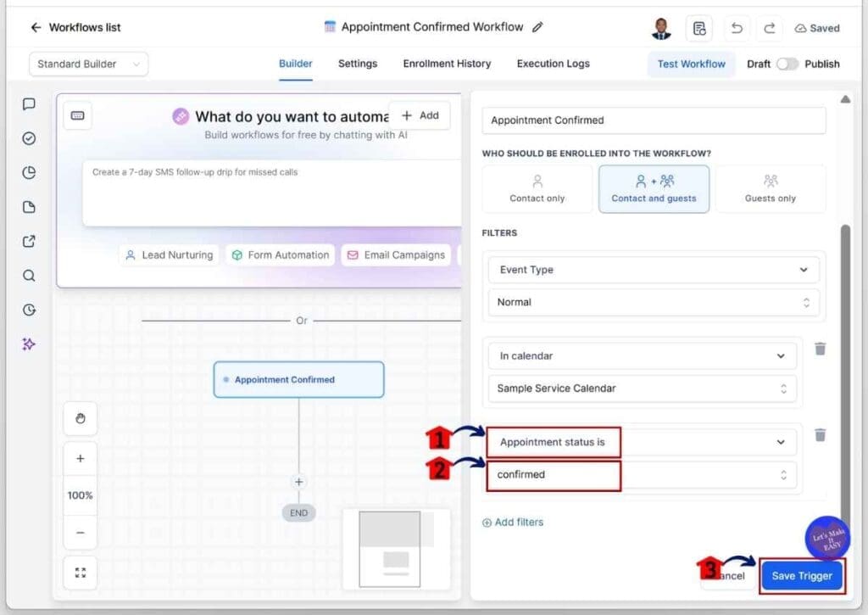Click the canvas minimap thumbnail
The height and width of the screenshot is (615, 868).
(x=397, y=549)
